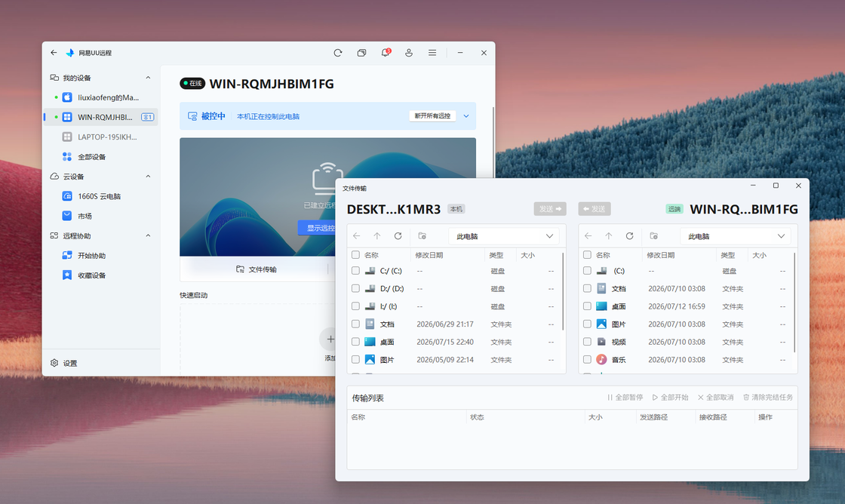Open hamburger menu in UU Remote title bar

432,53
